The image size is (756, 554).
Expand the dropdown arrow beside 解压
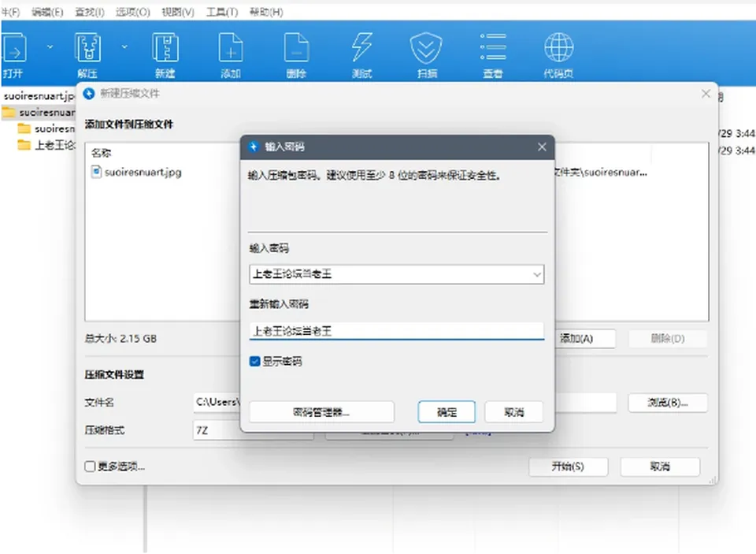point(124,46)
